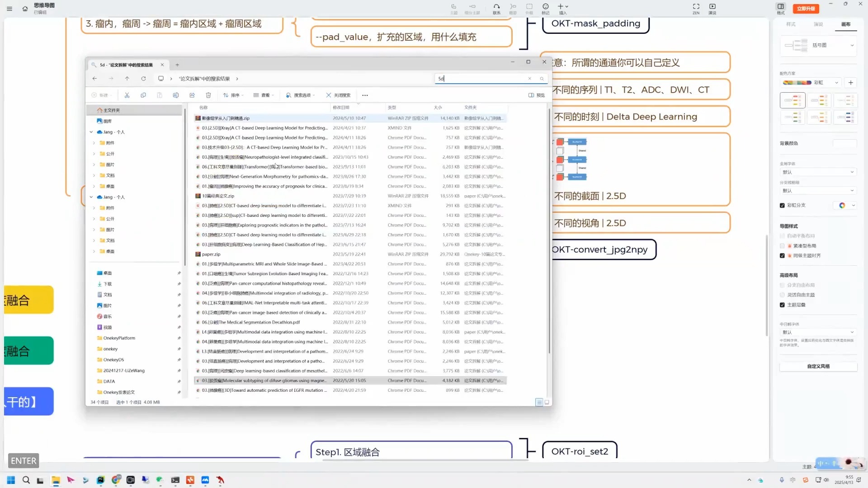Toggle the 彩虹分支 checkbox
Image resolution: width=868 pixels, height=488 pixels.
(782, 206)
